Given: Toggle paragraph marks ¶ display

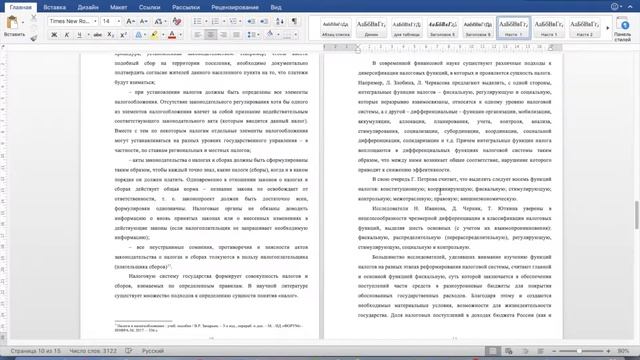Looking at the screenshot, I should click(x=294, y=21).
